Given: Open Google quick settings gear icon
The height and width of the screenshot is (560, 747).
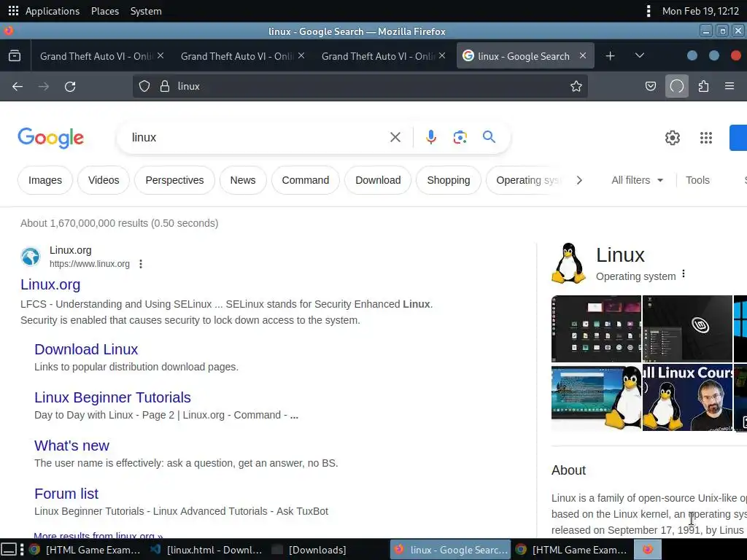Looking at the screenshot, I should point(672,138).
